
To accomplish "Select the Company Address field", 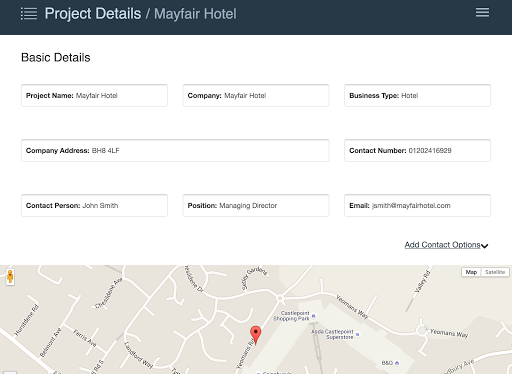I will pos(175,151).
